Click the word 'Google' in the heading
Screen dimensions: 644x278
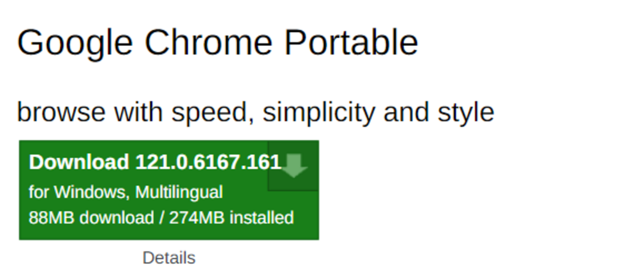75,43
